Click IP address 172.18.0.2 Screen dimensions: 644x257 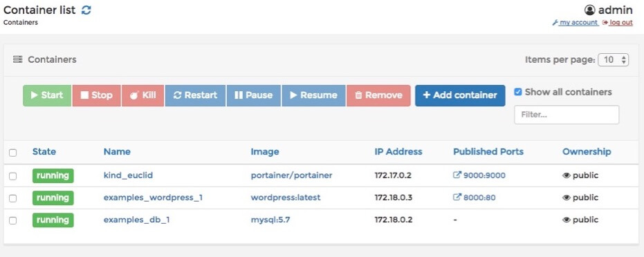(x=394, y=220)
